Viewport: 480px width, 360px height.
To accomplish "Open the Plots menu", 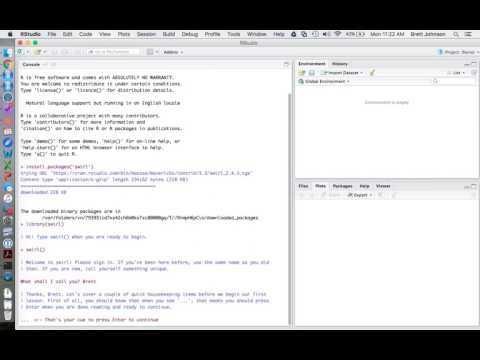I will tap(124, 34).
